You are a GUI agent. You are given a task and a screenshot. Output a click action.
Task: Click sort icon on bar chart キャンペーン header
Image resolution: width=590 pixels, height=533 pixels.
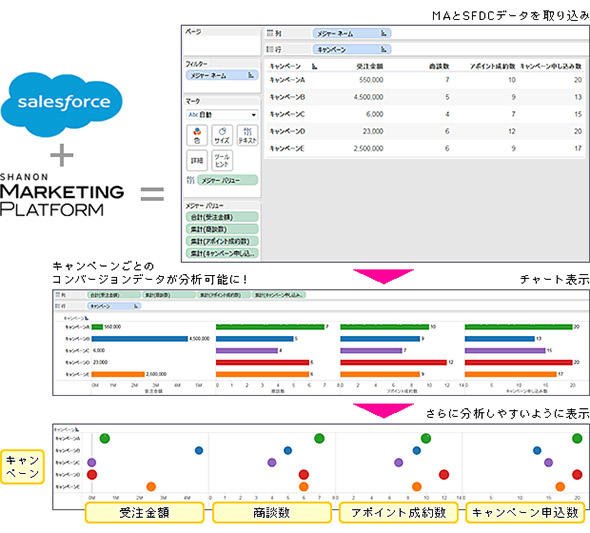click(x=87, y=318)
